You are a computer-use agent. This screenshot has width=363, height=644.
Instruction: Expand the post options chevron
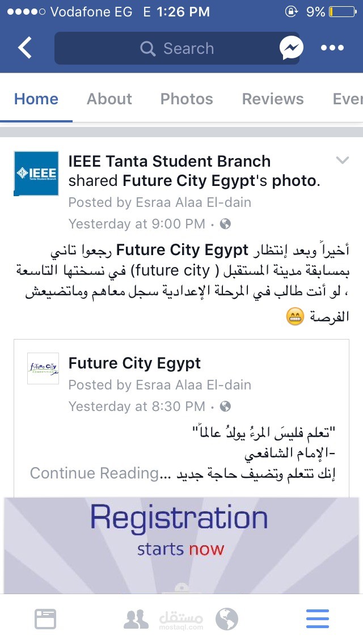342,160
